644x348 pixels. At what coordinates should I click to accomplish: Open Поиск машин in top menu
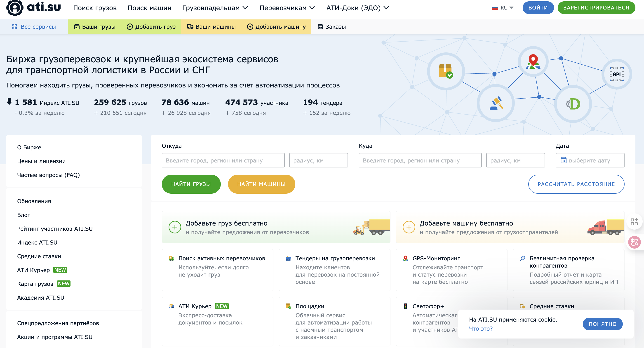point(149,8)
